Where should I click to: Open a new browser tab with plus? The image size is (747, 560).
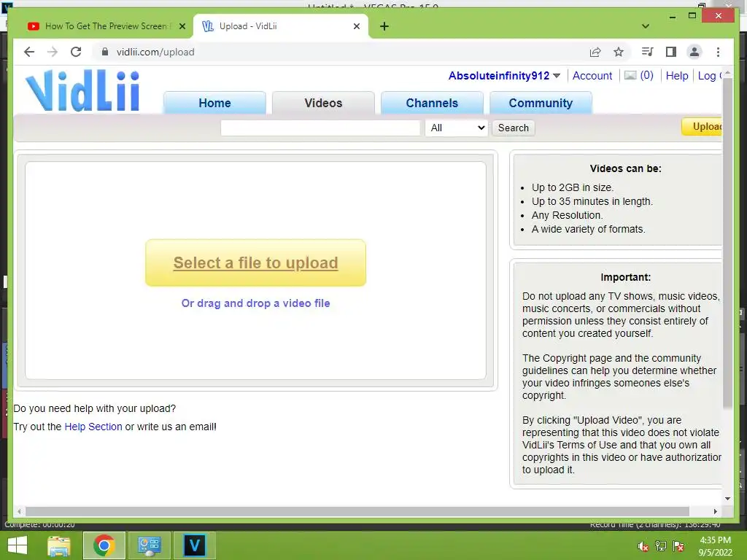384,26
